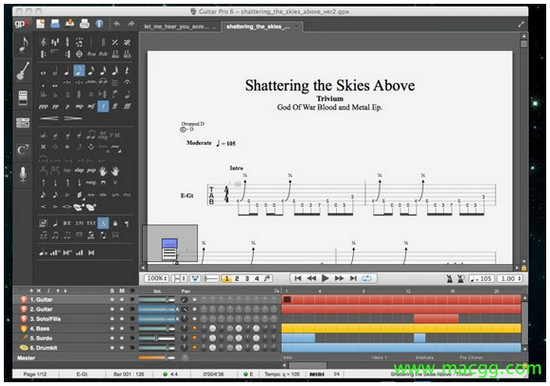Open the score information icon

coord(99,24)
